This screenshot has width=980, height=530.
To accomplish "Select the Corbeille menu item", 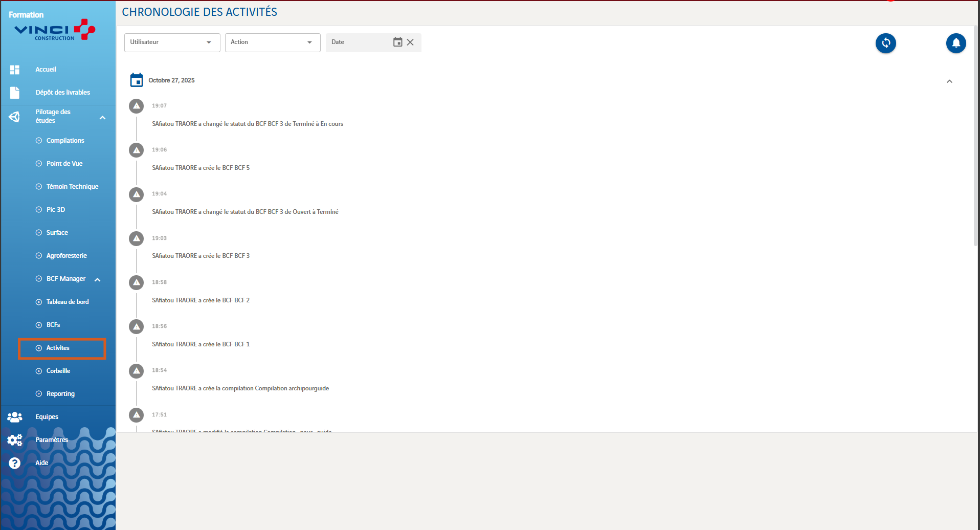I will click(x=58, y=371).
